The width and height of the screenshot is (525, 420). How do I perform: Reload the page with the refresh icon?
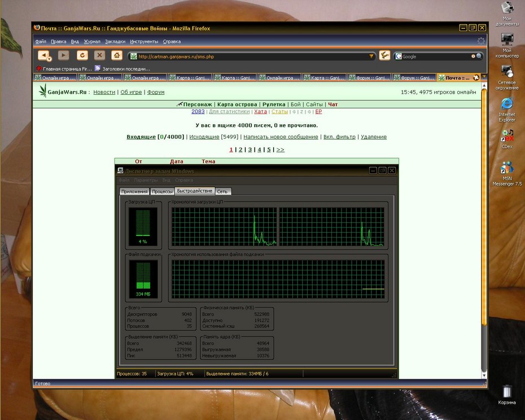tap(82, 55)
